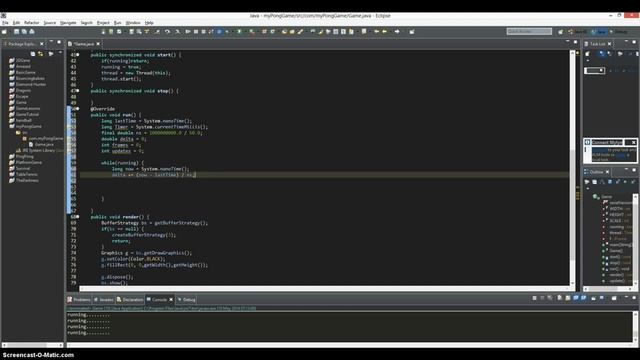Click the Open Perspective icon

pyautogui.click(x=560, y=31)
